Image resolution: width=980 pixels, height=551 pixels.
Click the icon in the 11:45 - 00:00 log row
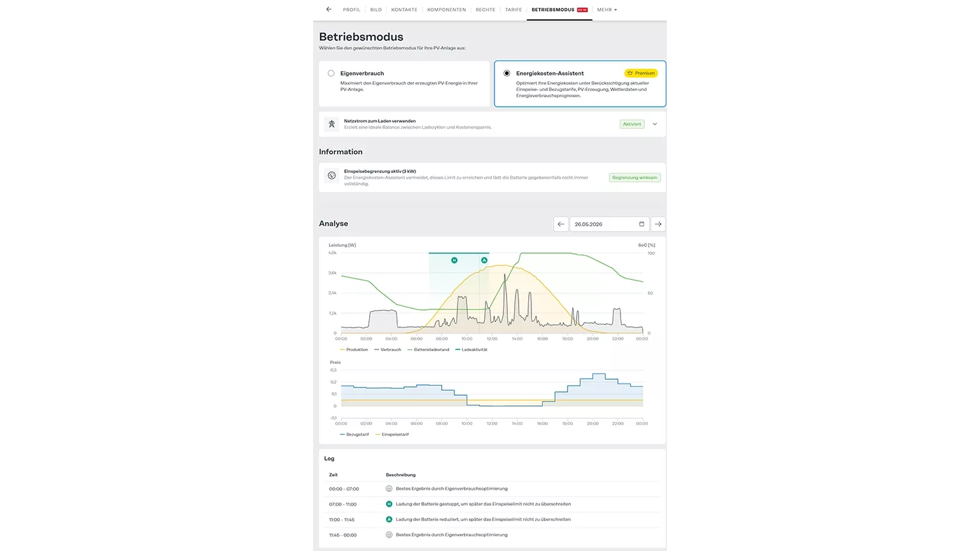coord(389,534)
